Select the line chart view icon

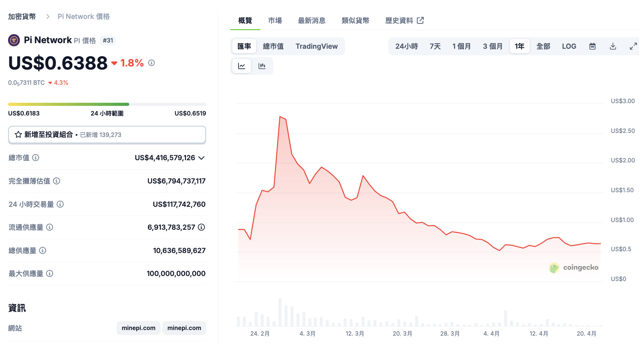(242, 66)
